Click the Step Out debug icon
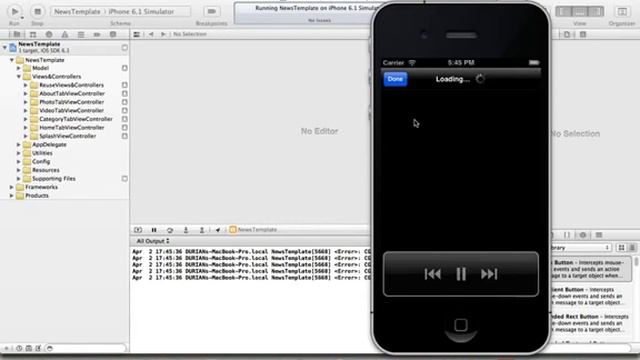Screen dimensions: 640x360 click(x=202, y=230)
